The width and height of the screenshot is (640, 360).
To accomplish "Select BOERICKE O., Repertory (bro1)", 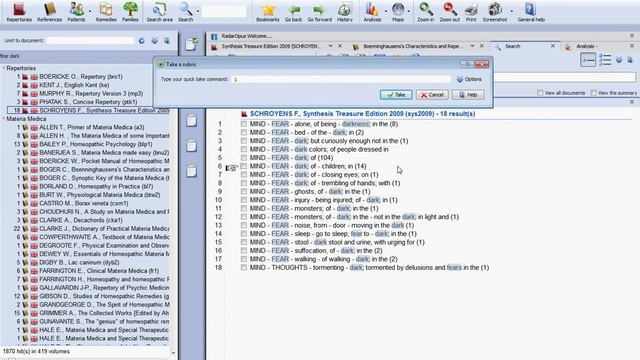I will (80, 77).
